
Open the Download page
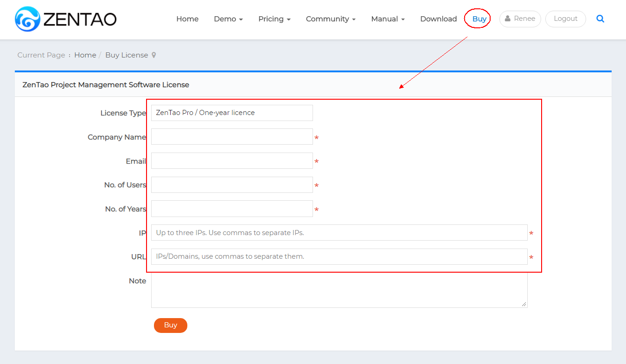click(x=438, y=19)
